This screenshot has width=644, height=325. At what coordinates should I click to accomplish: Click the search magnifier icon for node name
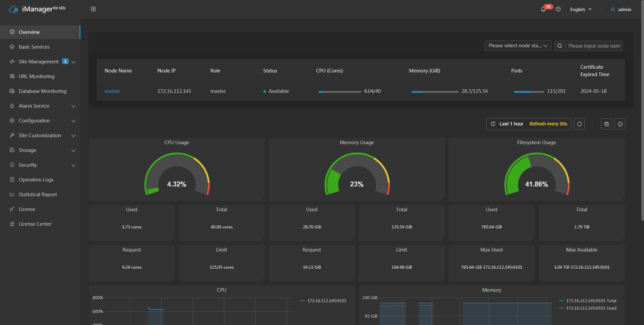(560, 46)
